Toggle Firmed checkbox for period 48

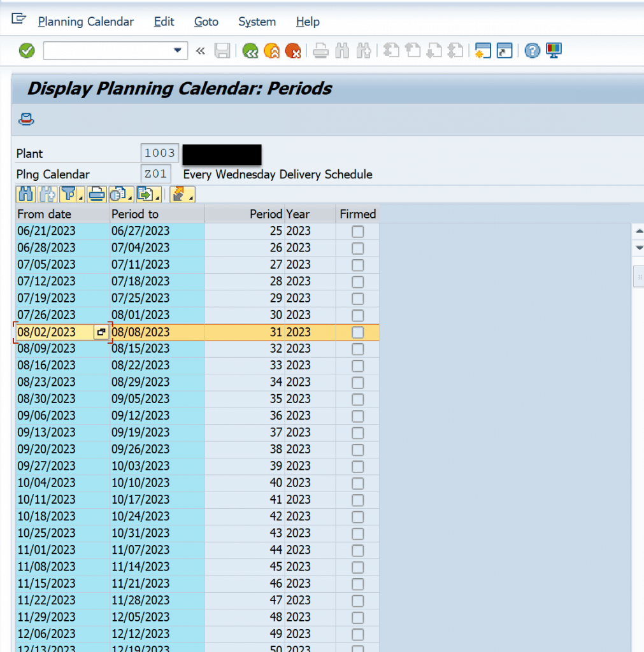coord(358,618)
